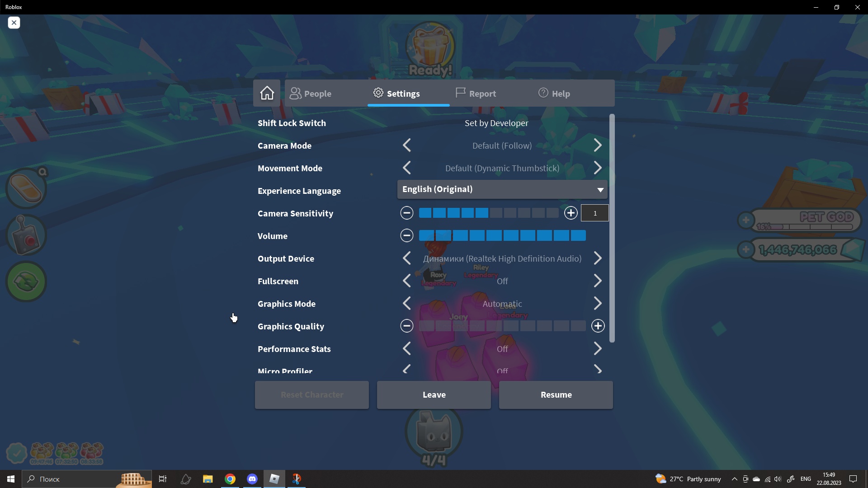Click the camera sensitivity decrease icon

(x=406, y=213)
